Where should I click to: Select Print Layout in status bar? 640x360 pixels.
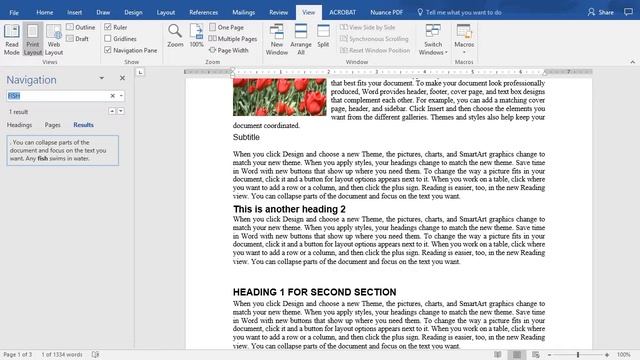[x=517, y=355]
